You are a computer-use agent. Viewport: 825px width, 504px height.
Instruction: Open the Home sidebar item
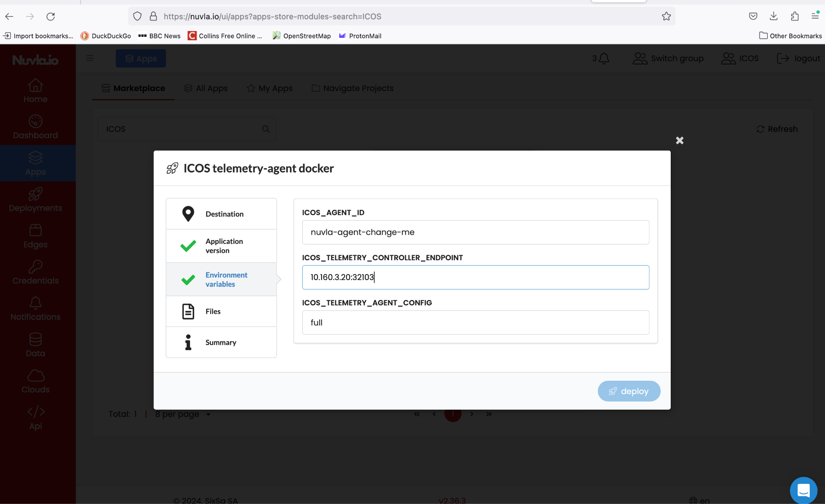(x=35, y=91)
